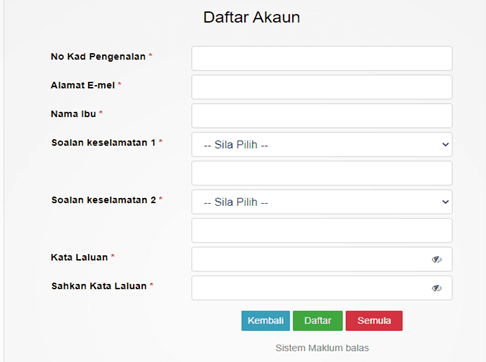Screen dimensions: 486x362
Task: Focus the No Kad Pengenalan field
Action: (x=322, y=59)
